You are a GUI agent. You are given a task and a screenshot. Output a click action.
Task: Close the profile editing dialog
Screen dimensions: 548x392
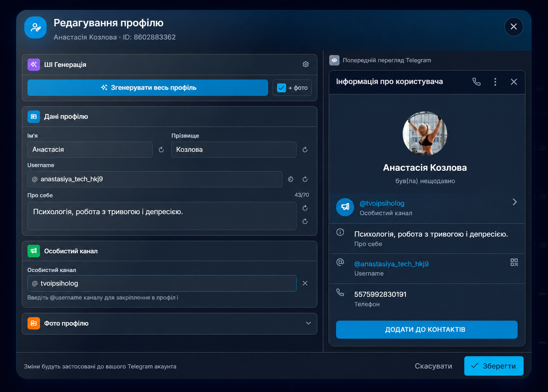(514, 27)
